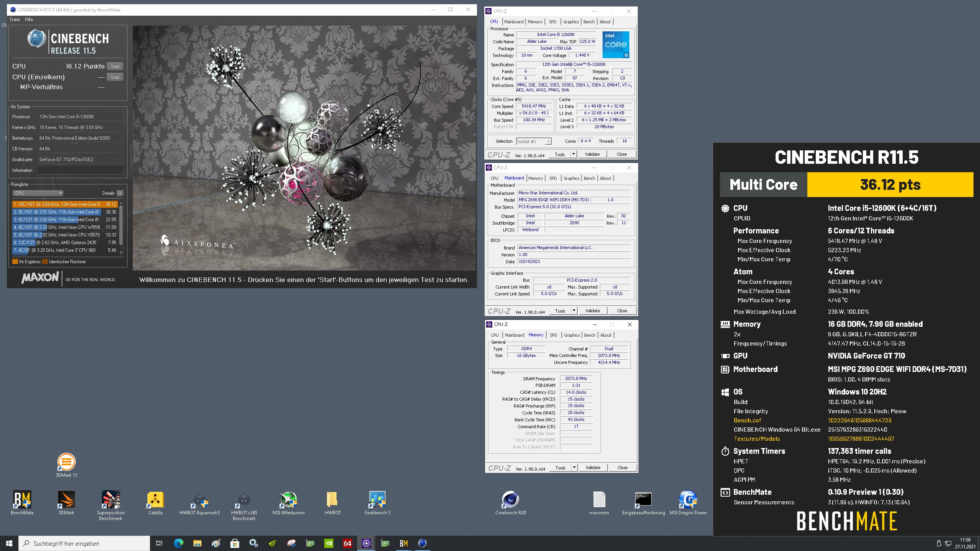Select Memory tab in top CPU-Z window

[535, 22]
